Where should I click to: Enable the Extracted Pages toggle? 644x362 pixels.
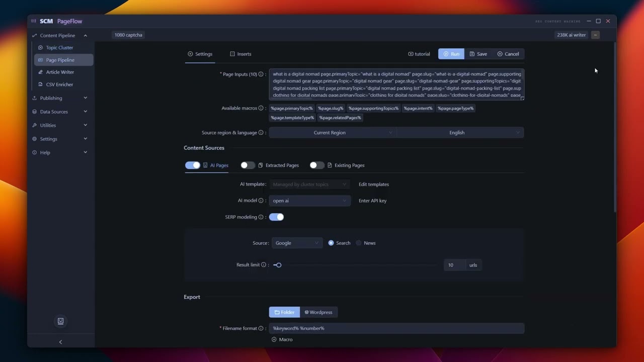248,165
